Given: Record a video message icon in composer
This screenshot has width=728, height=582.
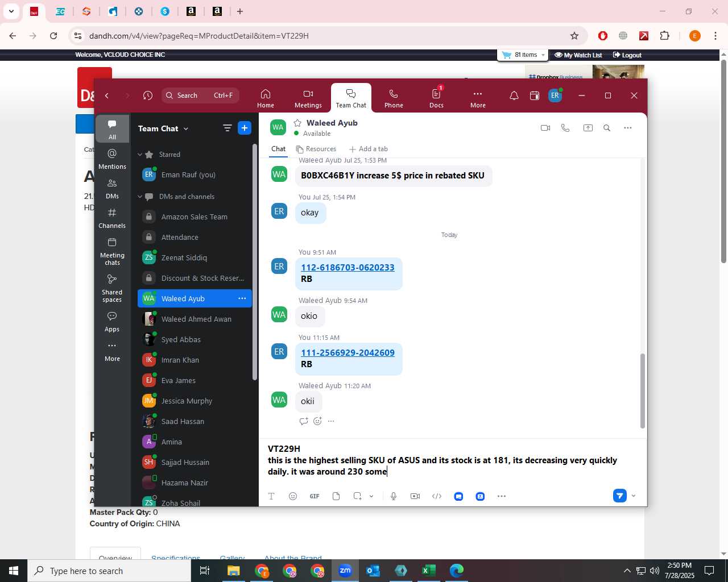Looking at the screenshot, I should point(415,496).
